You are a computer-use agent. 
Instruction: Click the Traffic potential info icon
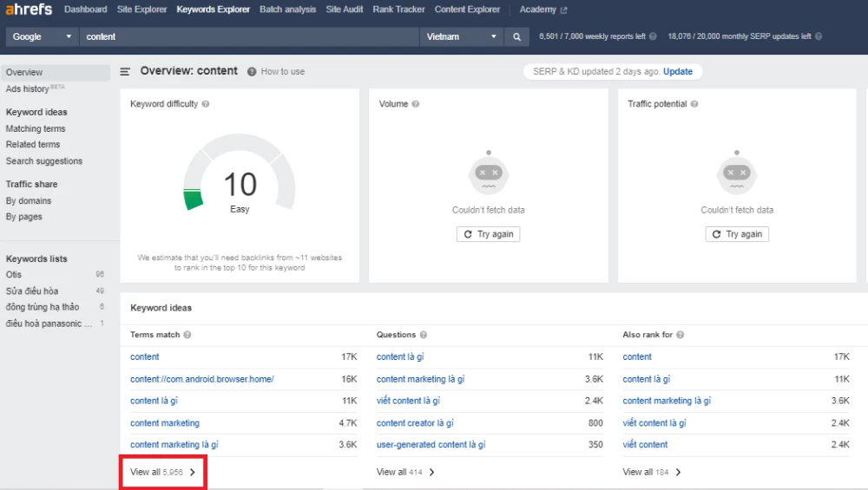click(694, 104)
